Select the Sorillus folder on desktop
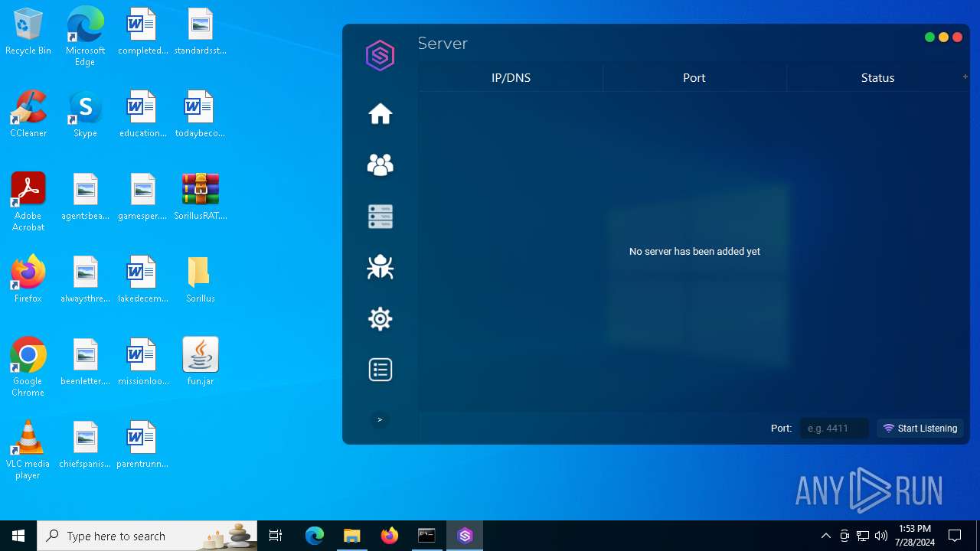The height and width of the screenshot is (551, 980). pos(201,279)
